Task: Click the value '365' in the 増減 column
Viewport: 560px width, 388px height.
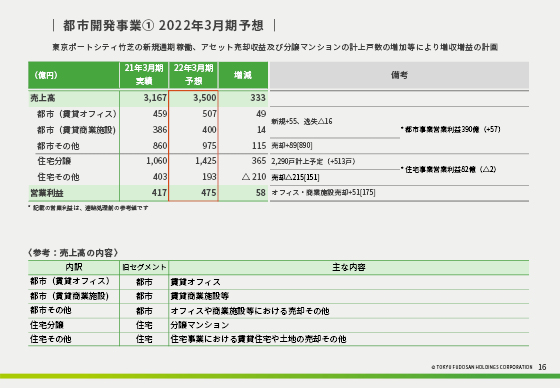Action: tap(259, 161)
